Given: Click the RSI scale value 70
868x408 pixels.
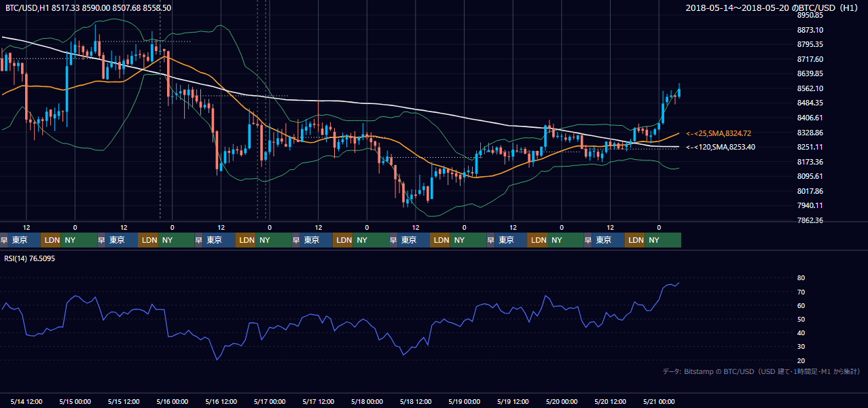Looking at the screenshot, I should 801,292.
